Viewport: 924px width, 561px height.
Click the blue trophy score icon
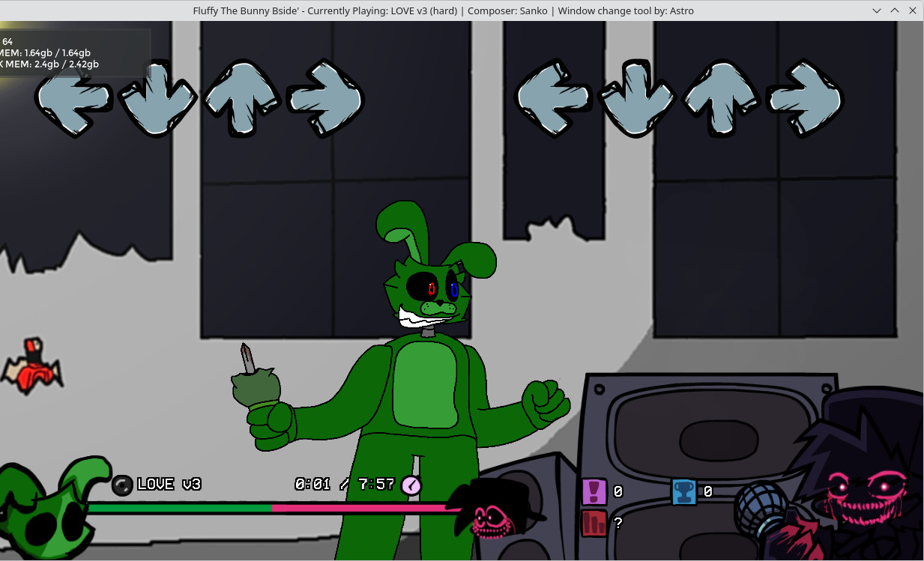683,491
